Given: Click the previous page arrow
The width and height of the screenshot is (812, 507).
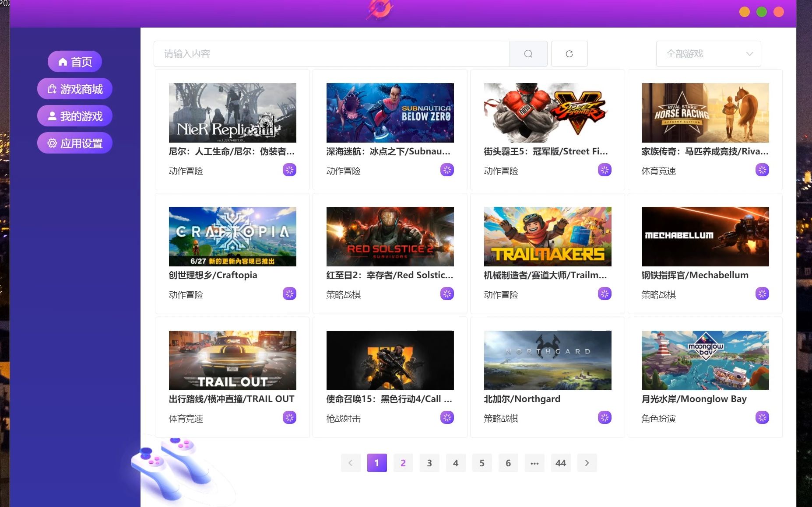Looking at the screenshot, I should [351, 463].
